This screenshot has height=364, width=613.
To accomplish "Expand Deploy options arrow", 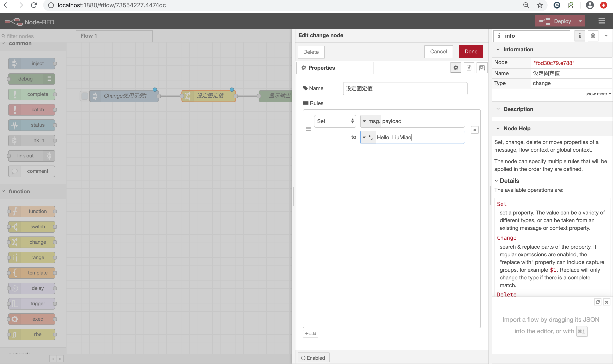I will tap(580, 21).
